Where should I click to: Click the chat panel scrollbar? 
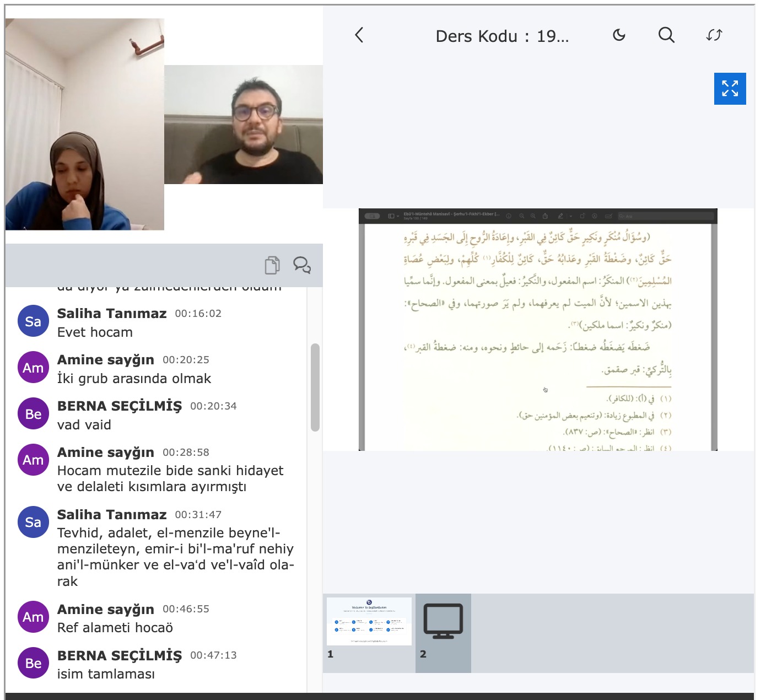pos(315,387)
